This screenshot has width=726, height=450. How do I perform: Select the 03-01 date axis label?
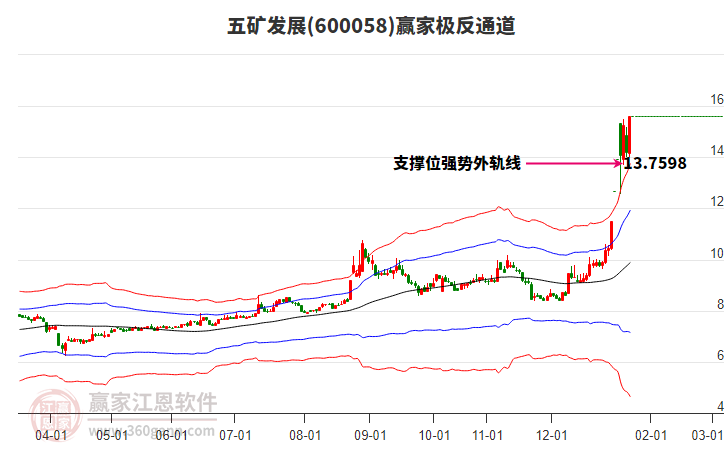coord(707,435)
